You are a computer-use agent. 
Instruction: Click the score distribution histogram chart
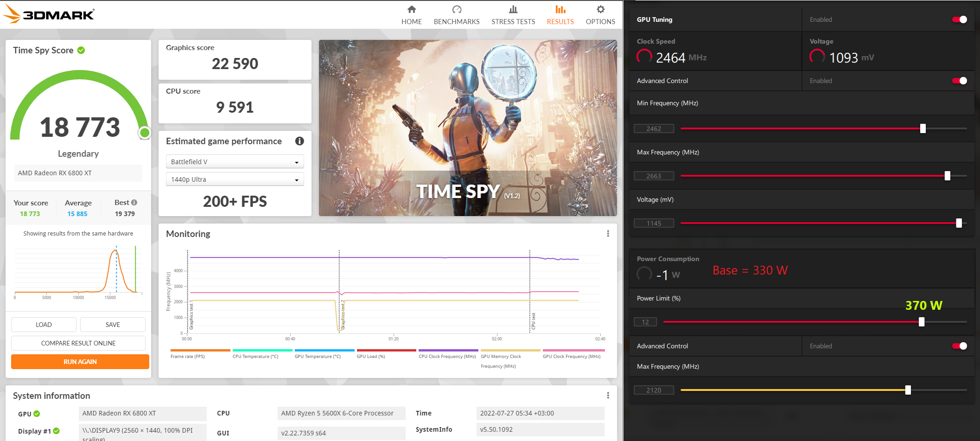[x=78, y=271]
